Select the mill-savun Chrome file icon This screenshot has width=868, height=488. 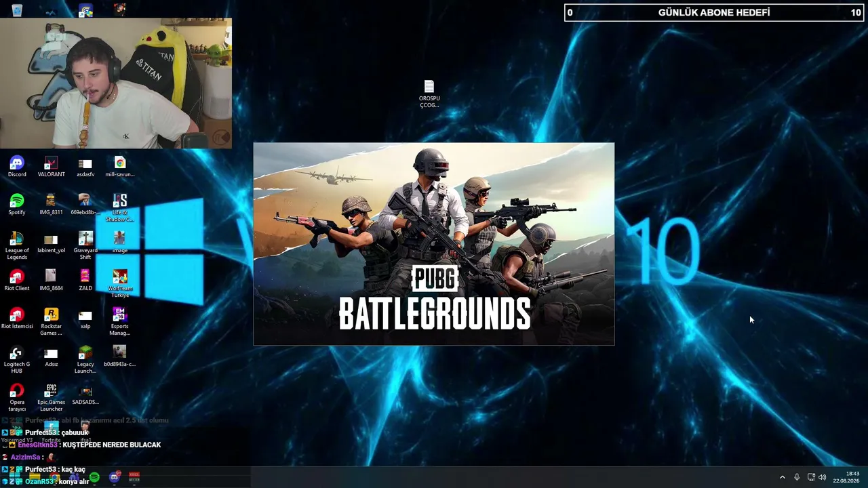(120, 167)
